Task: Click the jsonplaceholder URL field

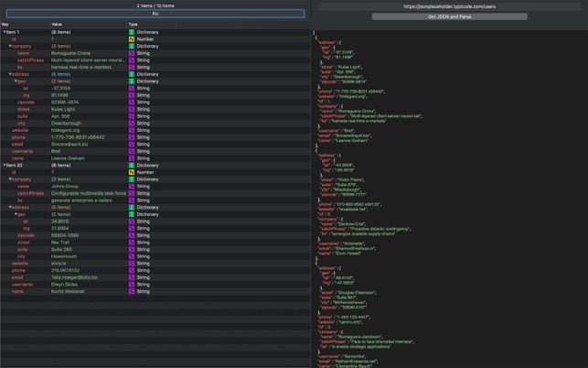Action: coord(449,6)
